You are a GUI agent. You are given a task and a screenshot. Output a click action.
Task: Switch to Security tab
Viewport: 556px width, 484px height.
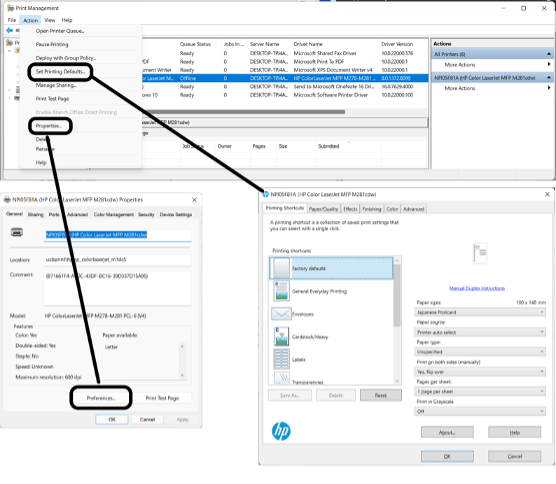[146, 215]
